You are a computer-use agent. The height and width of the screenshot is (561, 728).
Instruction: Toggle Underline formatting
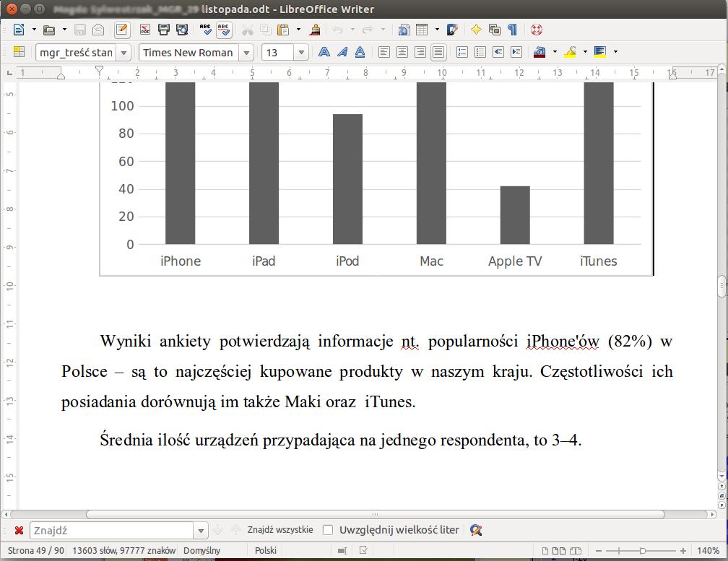click(360, 52)
